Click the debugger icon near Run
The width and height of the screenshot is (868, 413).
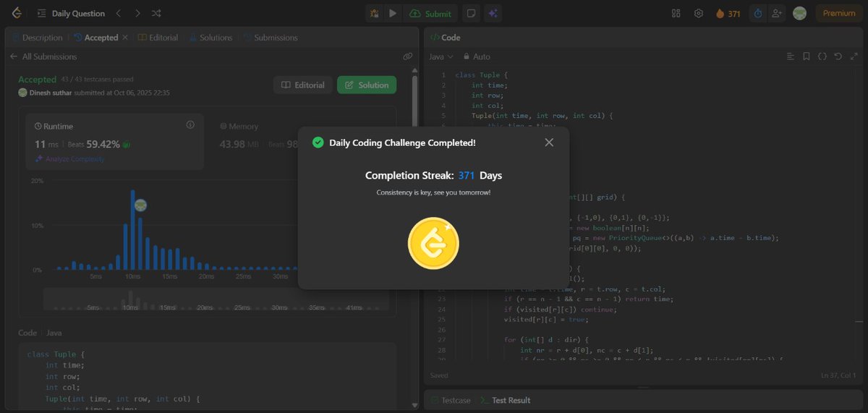374,13
